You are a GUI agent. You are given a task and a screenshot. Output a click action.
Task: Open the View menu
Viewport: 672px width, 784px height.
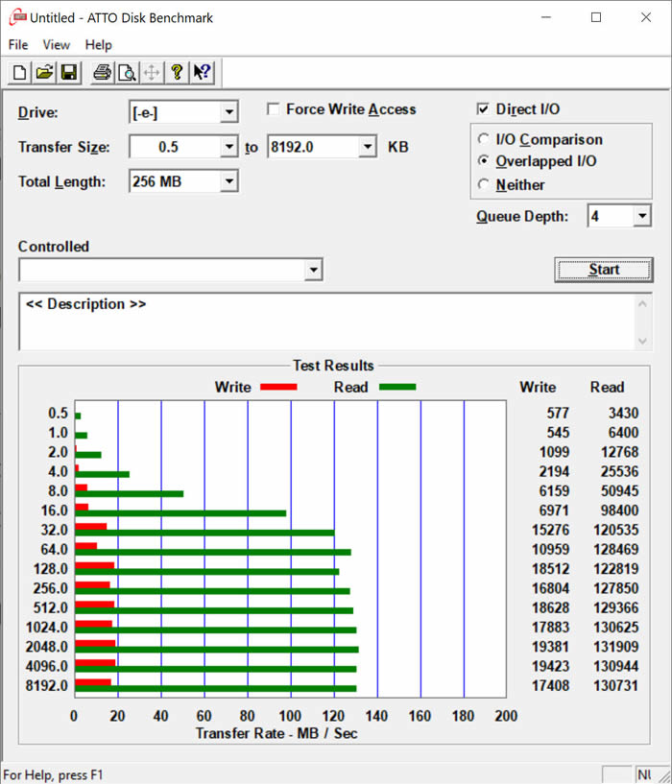point(56,45)
